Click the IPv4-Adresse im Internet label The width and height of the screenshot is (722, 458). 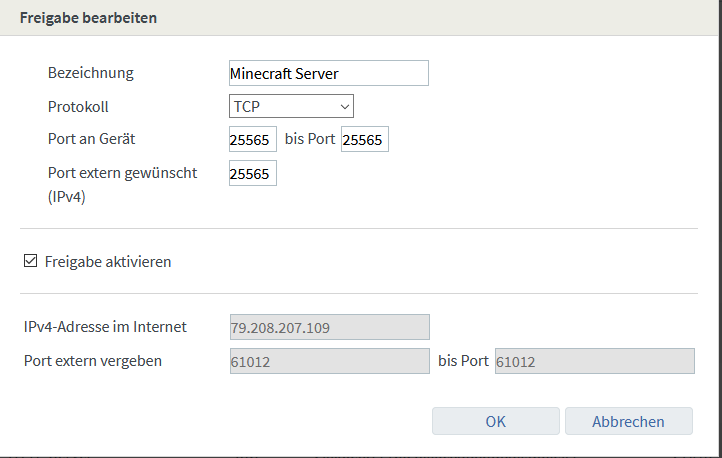[105, 327]
